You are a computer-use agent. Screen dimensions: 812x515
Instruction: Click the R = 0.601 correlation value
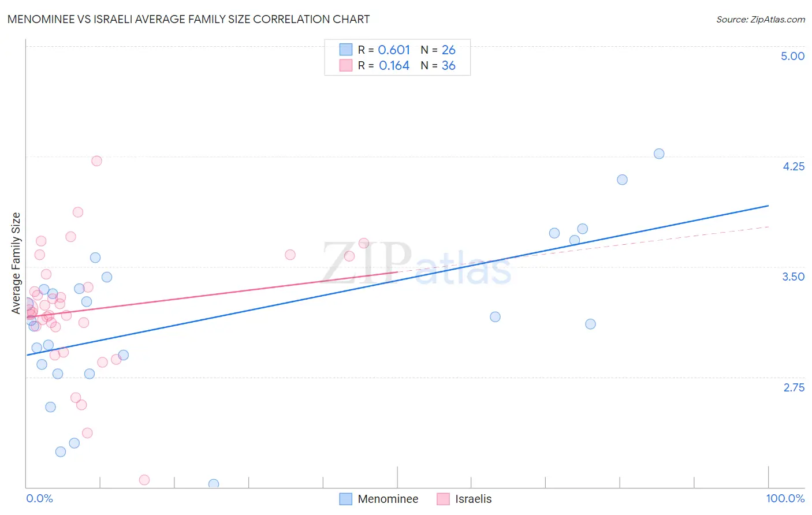[384, 50]
